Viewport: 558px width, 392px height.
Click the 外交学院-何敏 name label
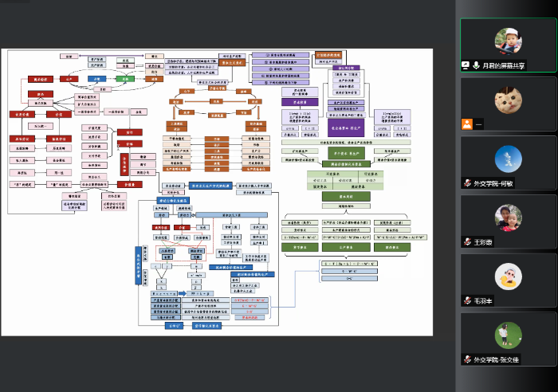click(x=495, y=182)
